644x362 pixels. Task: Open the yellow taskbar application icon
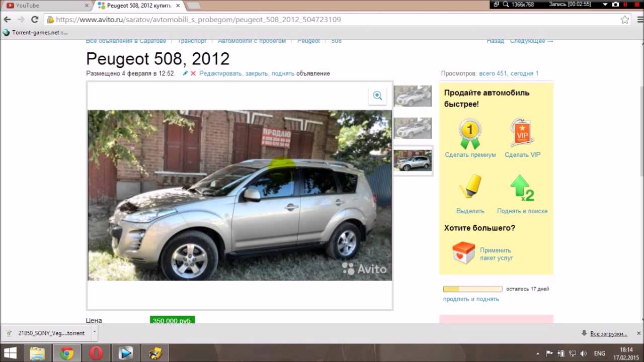tap(155, 353)
